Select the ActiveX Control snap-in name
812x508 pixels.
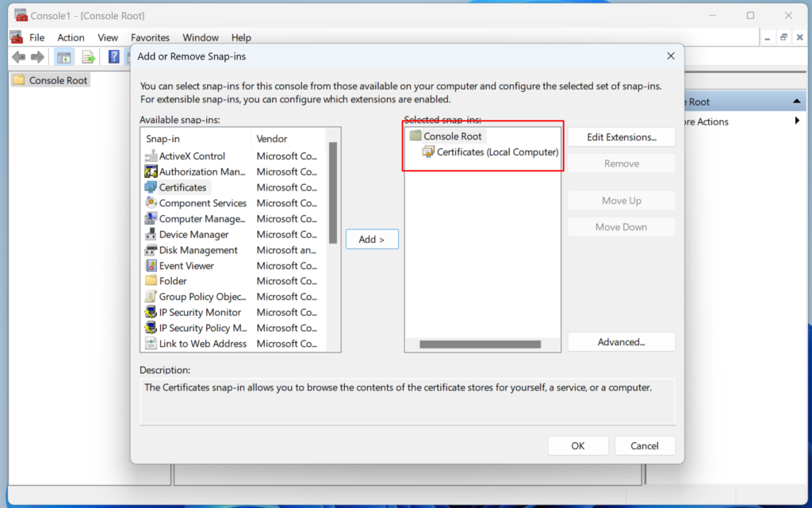[x=192, y=156]
